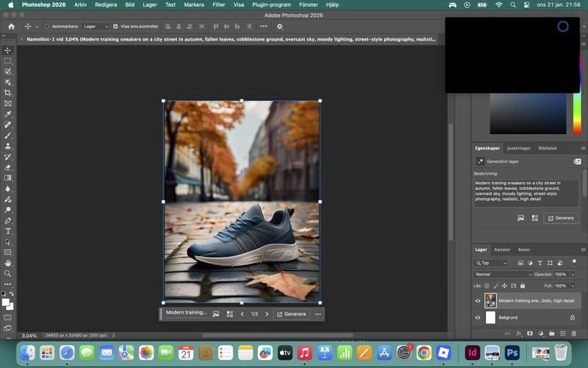Expand the Opacitet value dropdown arrow
Screen dimensions: 588x368
(572, 275)
